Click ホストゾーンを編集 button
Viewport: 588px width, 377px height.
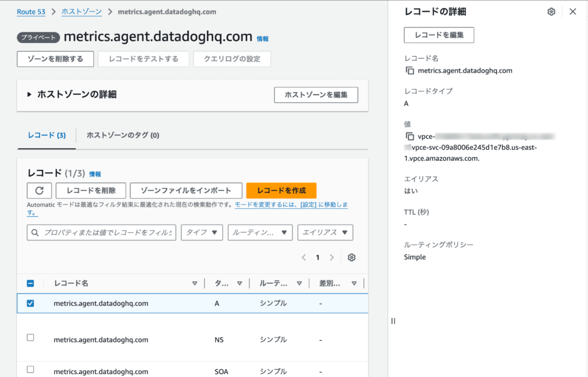point(316,95)
